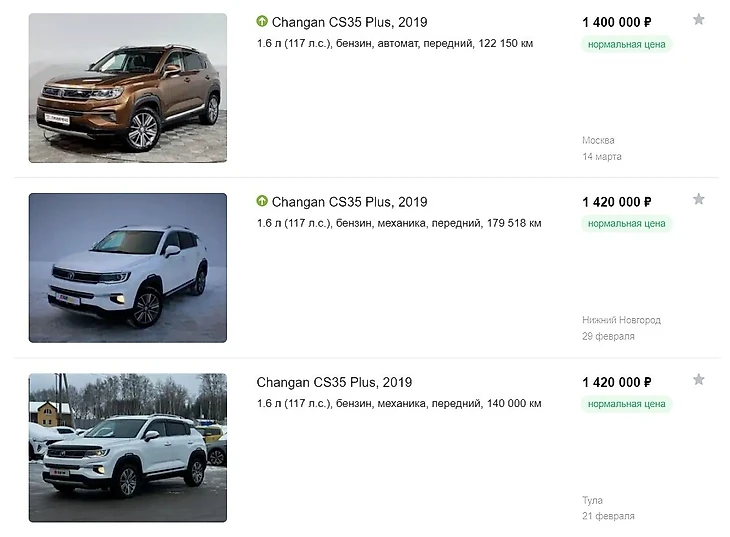730x537 pixels.
Task: View photo of white Changan in parking lot
Action: coord(128,448)
